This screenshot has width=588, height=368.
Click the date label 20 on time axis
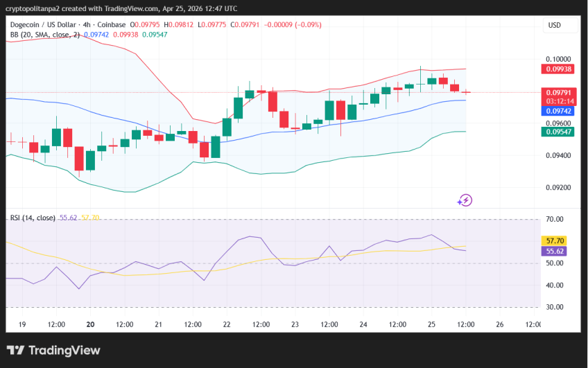click(90, 324)
